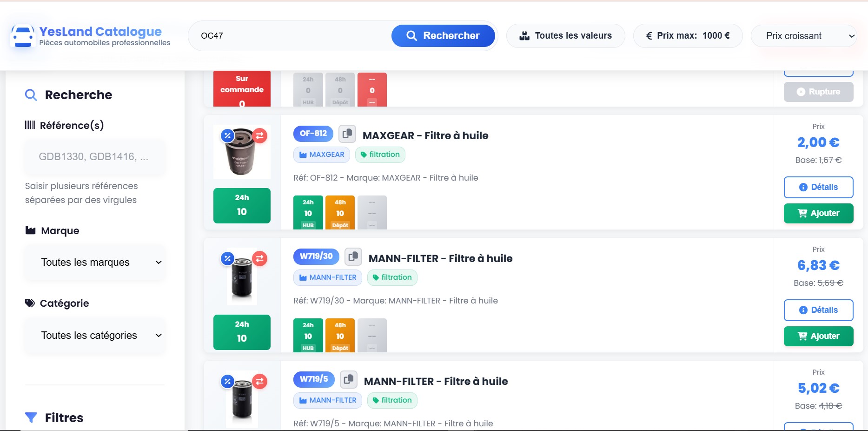Viewport: 868px width, 431px height.
Task: Focus the Référence(s) input field
Action: [x=95, y=157]
